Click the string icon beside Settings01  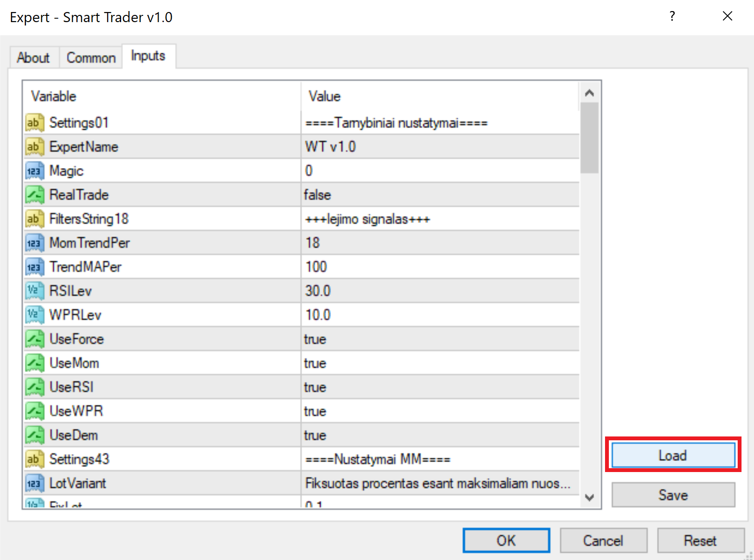[x=35, y=123]
